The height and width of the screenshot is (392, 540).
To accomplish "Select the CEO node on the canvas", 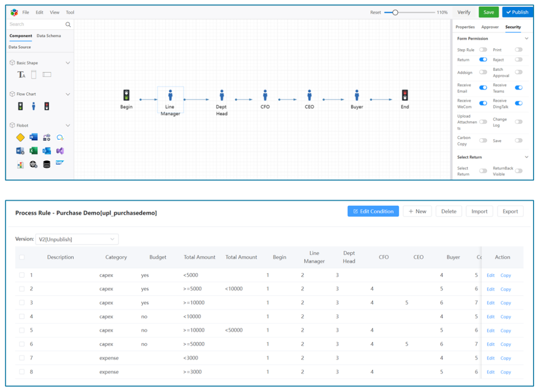I will click(x=309, y=99).
